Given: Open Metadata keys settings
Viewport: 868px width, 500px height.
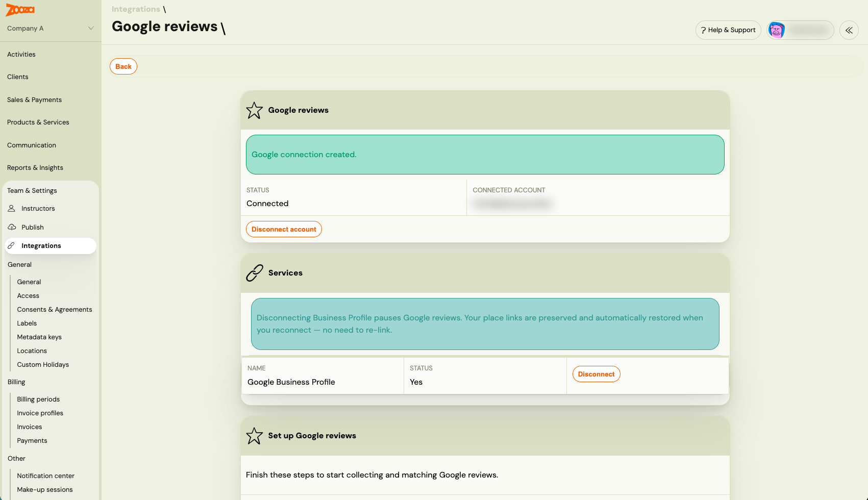Looking at the screenshot, I should [x=39, y=337].
